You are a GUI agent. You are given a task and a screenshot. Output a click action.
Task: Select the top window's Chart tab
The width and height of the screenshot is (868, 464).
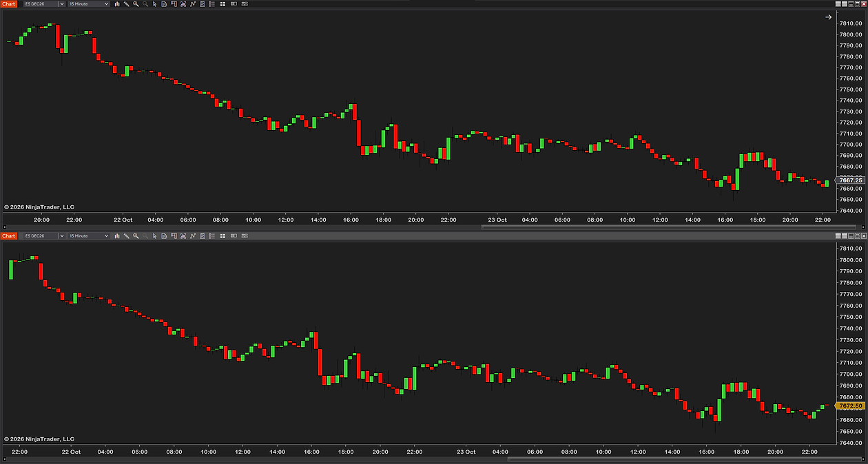tap(8, 4)
